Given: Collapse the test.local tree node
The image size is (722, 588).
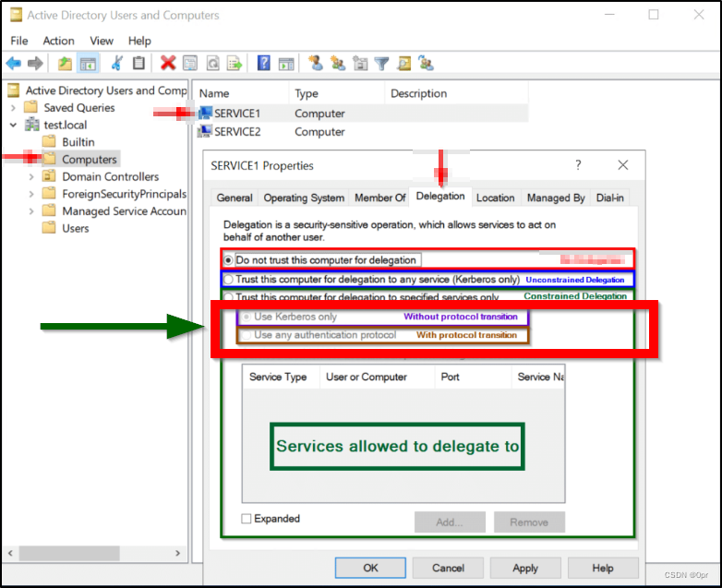Looking at the screenshot, I should point(13,125).
